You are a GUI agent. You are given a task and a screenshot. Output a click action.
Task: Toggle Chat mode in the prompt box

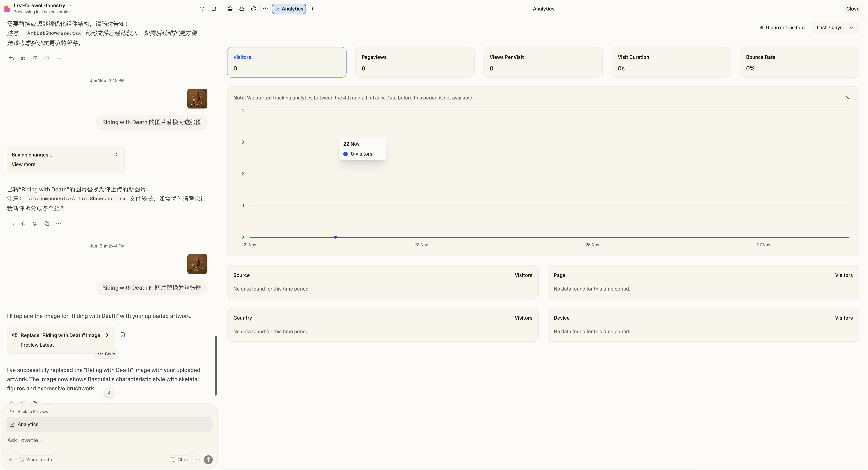pyautogui.click(x=179, y=460)
